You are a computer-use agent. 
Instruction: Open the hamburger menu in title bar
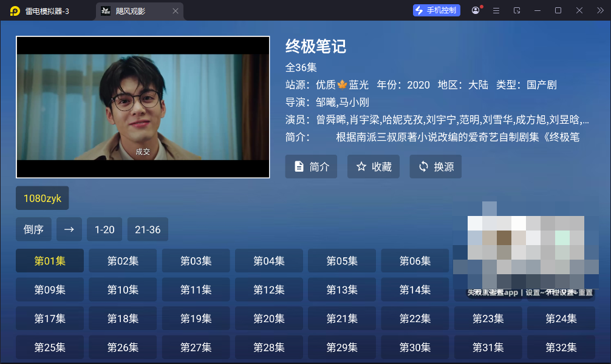tap(496, 10)
